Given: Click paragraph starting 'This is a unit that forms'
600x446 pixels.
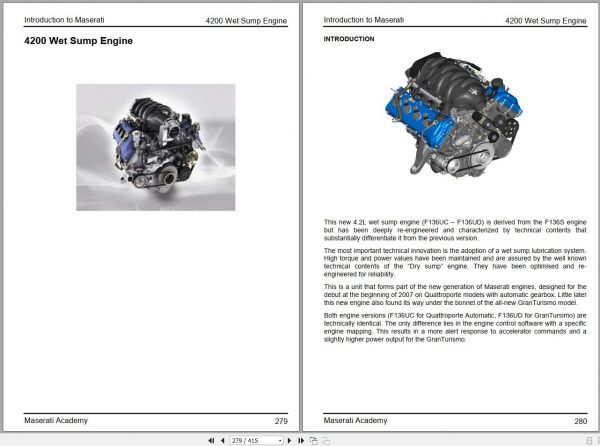Looking at the screenshot, I should point(455,295).
